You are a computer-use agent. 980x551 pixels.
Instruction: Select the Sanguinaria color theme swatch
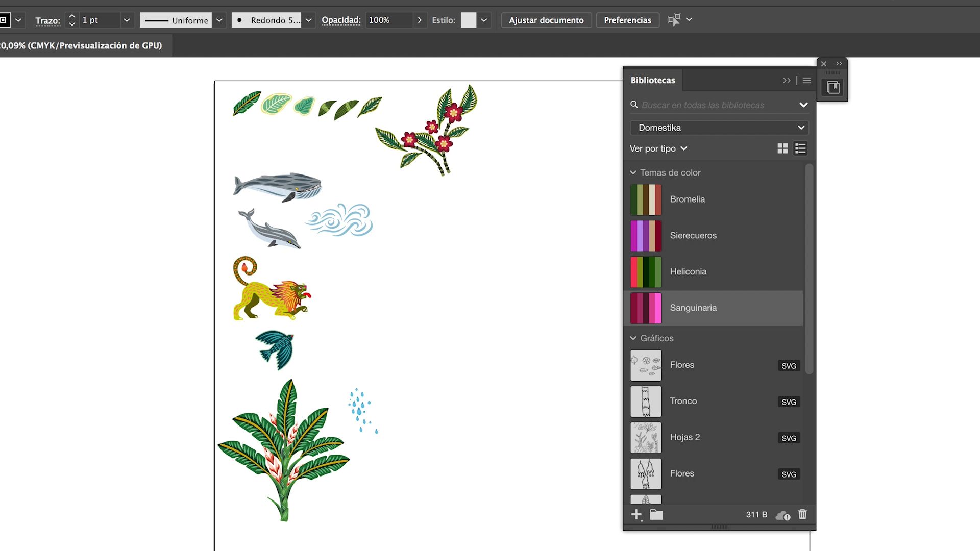[x=646, y=308]
